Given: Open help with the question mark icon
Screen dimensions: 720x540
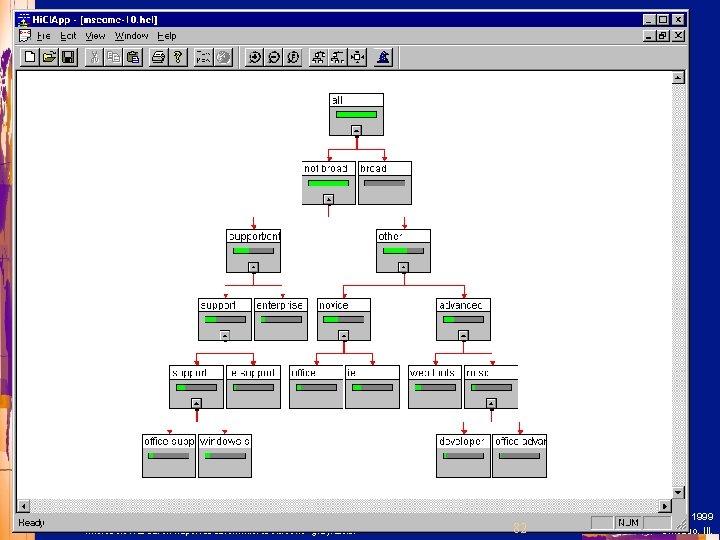Looking at the screenshot, I should click(x=178, y=57).
